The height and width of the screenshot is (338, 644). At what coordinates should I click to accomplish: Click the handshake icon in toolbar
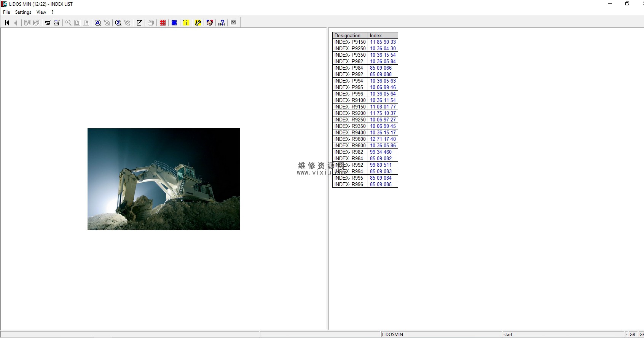click(209, 23)
